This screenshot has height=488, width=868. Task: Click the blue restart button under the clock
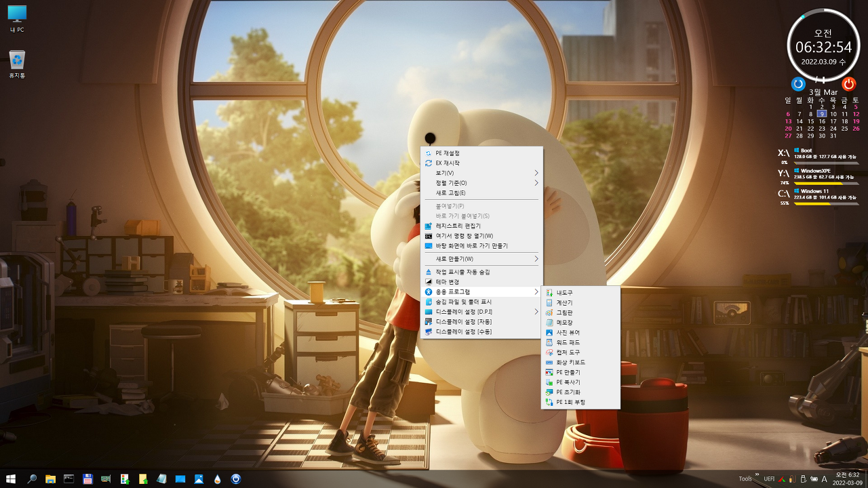798,84
